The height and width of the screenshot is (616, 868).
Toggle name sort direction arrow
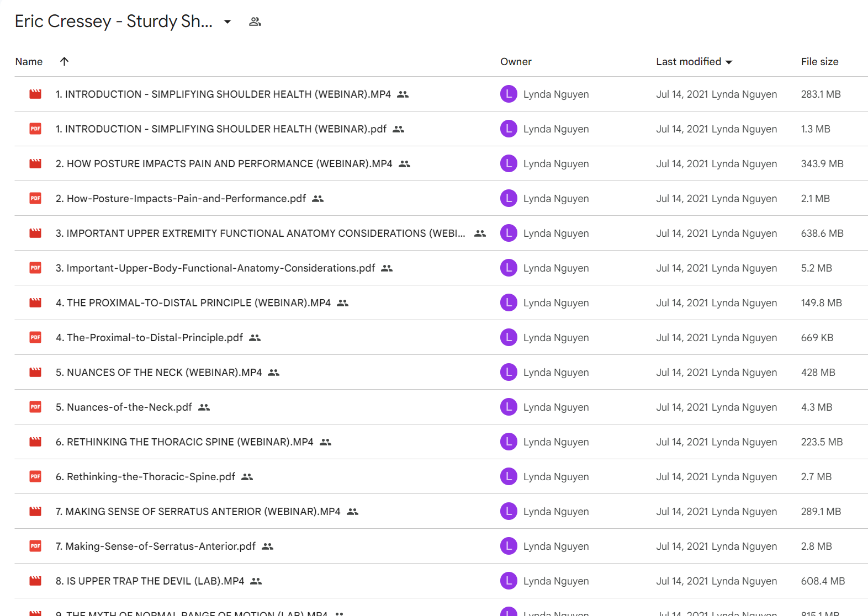(65, 61)
